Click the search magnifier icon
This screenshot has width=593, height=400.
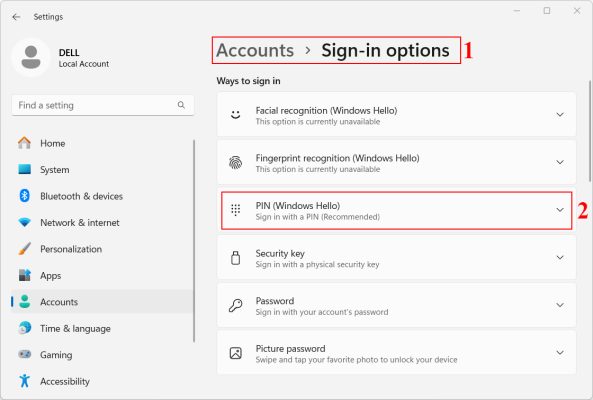coord(181,105)
